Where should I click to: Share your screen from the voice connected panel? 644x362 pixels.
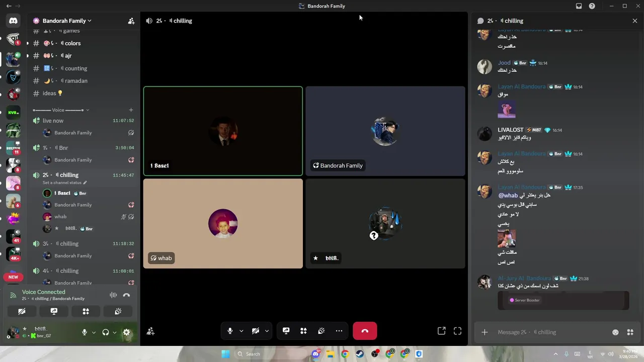pyautogui.click(x=54, y=311)
